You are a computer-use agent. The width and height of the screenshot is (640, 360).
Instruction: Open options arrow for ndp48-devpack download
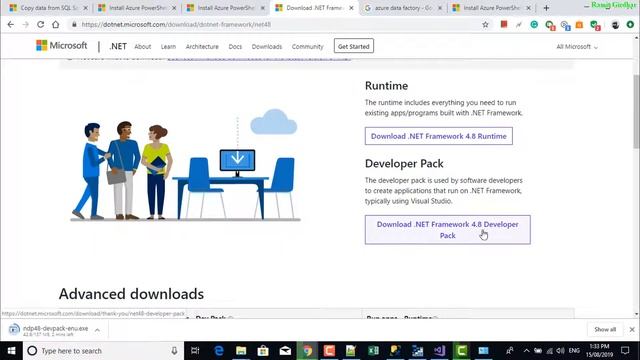point(97,330)
